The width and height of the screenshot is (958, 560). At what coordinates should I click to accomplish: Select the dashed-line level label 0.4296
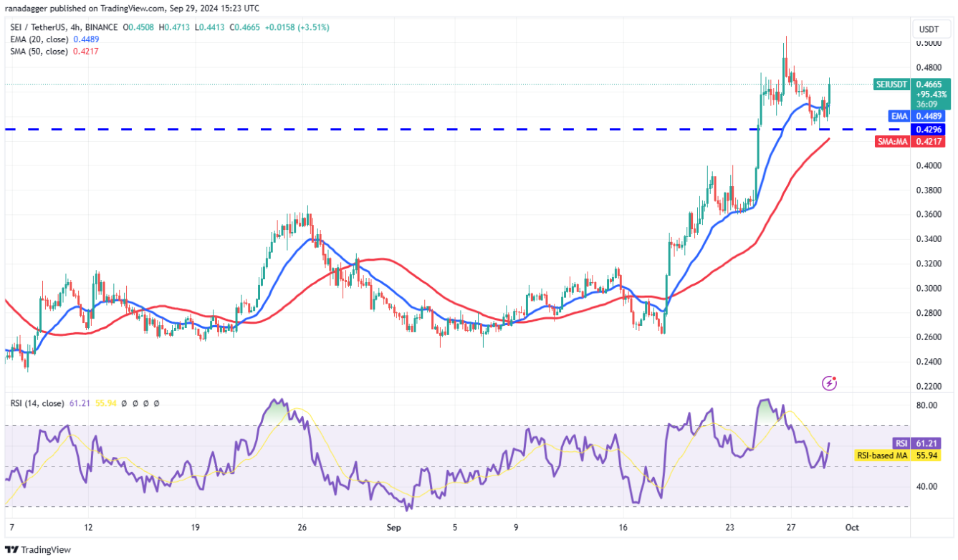click(x=929, y=130)
